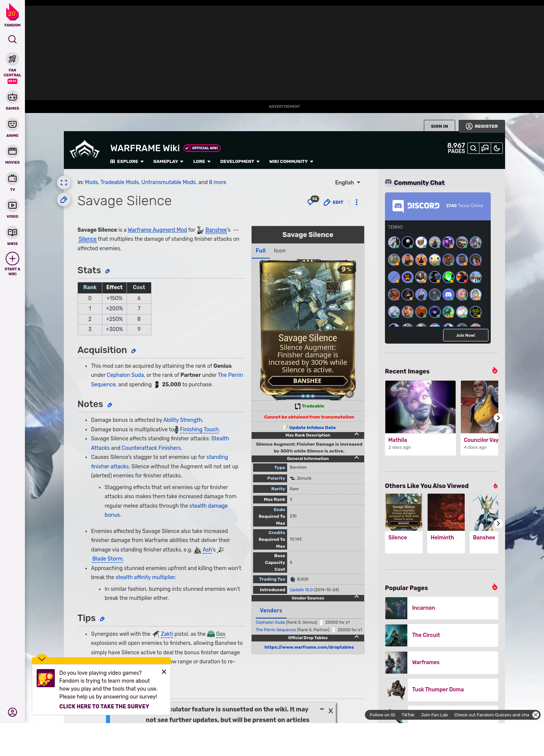Edit the Stats section pencil
544x756 pixels.
108,271
